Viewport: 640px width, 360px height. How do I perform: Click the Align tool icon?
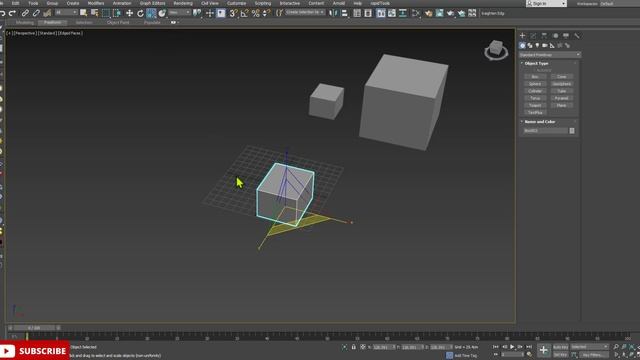[x=344, y=13]
